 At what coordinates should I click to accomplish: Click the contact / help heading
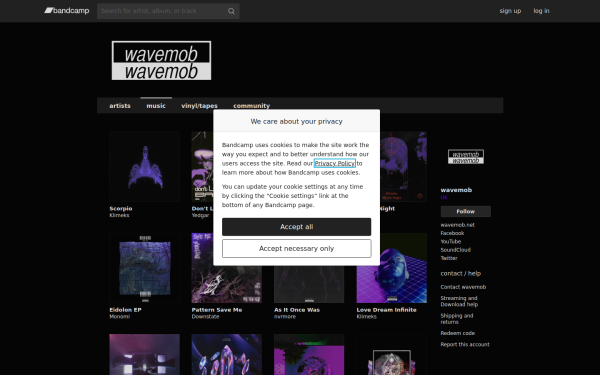pos(460,274)
